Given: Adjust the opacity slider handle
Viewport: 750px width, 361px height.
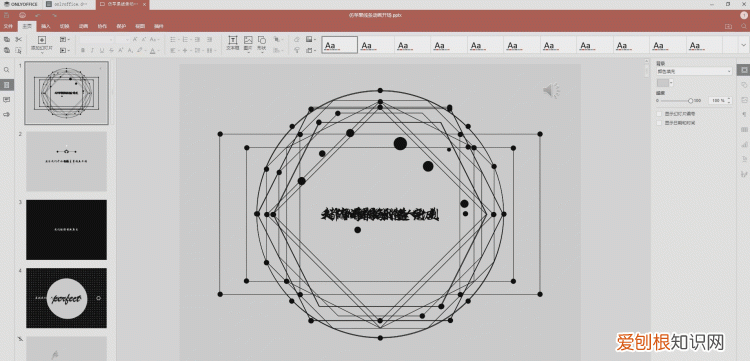Looking at the screenshot, I should pyautogui.click(x=690, y=101).
